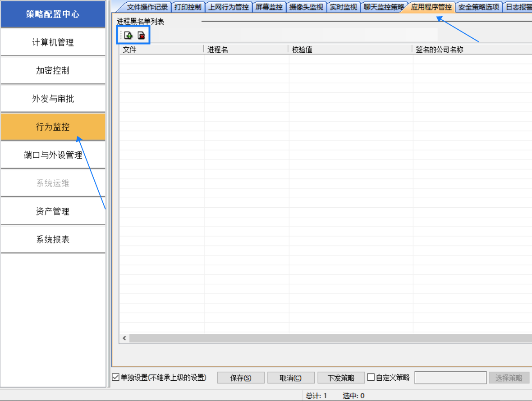Go to the 屏幕监控 tab
Image resolution: width=532 pixels, height=401 pixels.
click(269, 7)
